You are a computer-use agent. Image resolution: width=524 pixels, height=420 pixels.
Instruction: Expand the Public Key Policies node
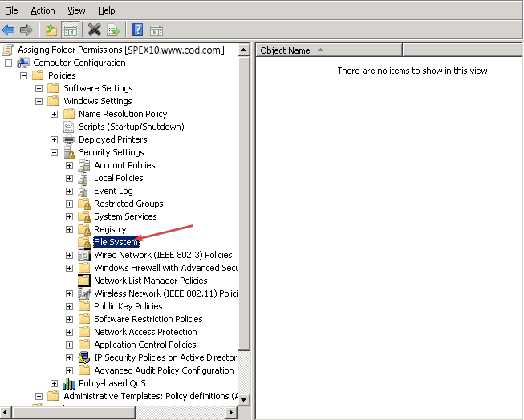69,306
